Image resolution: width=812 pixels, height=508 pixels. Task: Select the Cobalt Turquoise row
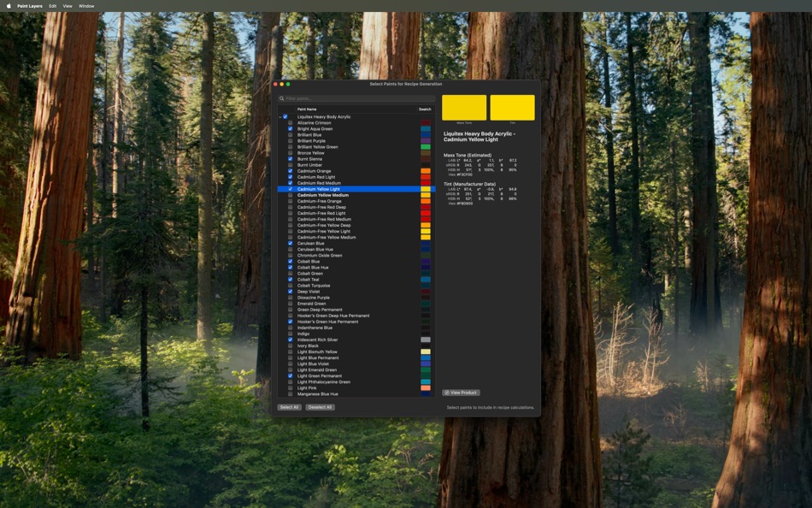click(x=356, y=286)
